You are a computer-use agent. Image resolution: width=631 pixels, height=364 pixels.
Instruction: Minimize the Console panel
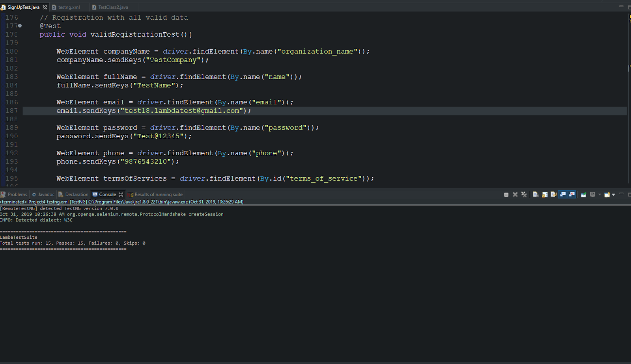point(621,193)
